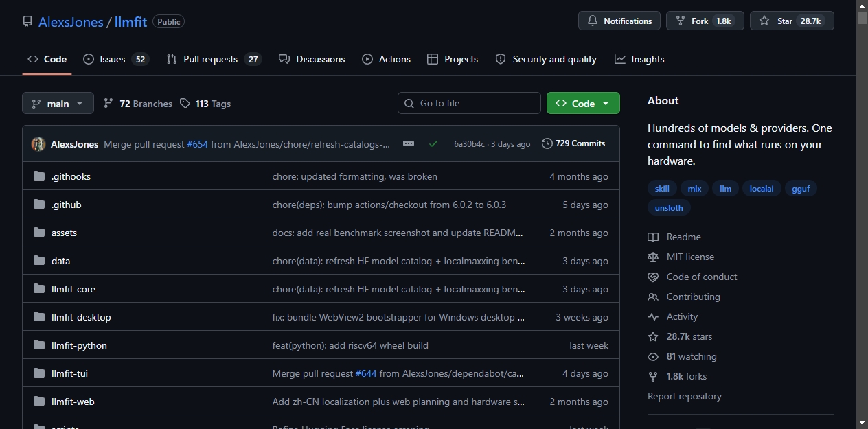
Task: Switch to the Issues tab
Action: tap(115, 59)
